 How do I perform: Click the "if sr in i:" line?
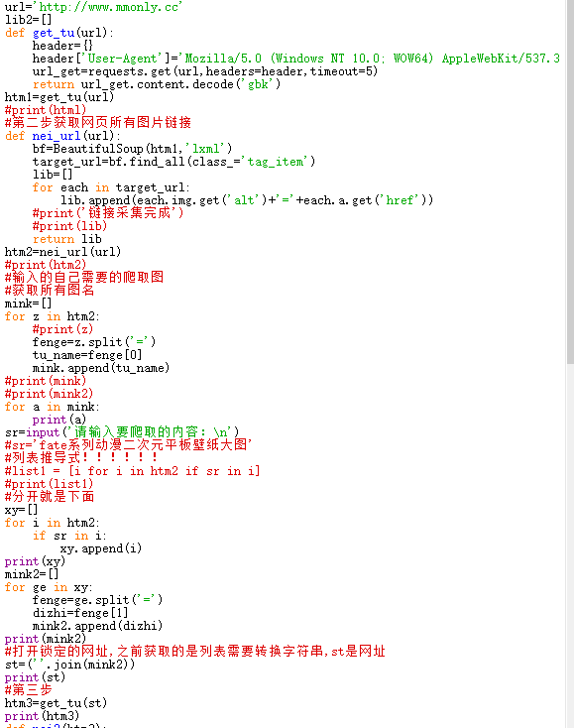point(69,536)
